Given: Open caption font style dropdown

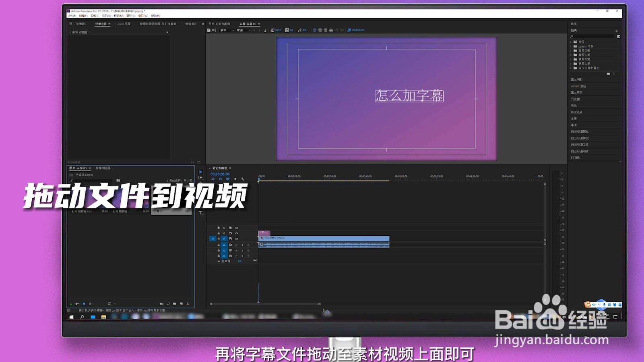Looking at the screenshot, I should point(244,30).
